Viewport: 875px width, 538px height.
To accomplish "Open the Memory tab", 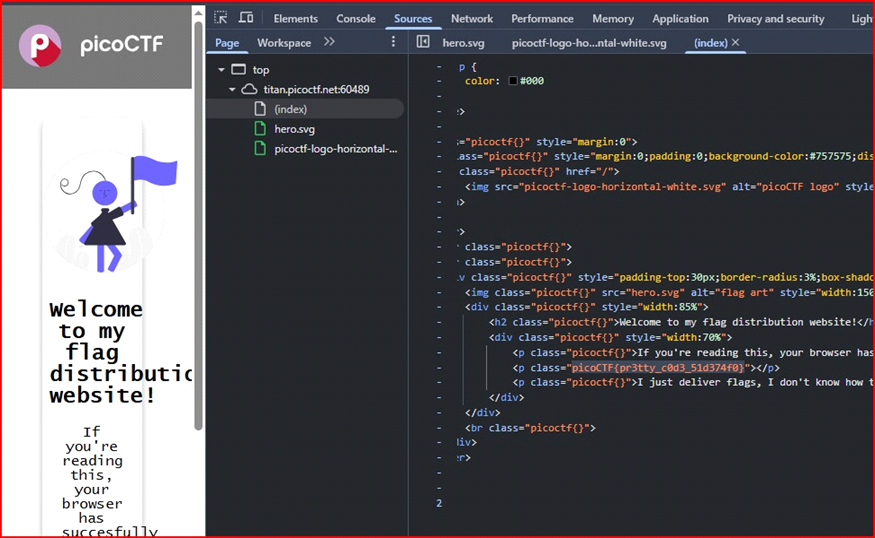I will [x=613, y=18].
